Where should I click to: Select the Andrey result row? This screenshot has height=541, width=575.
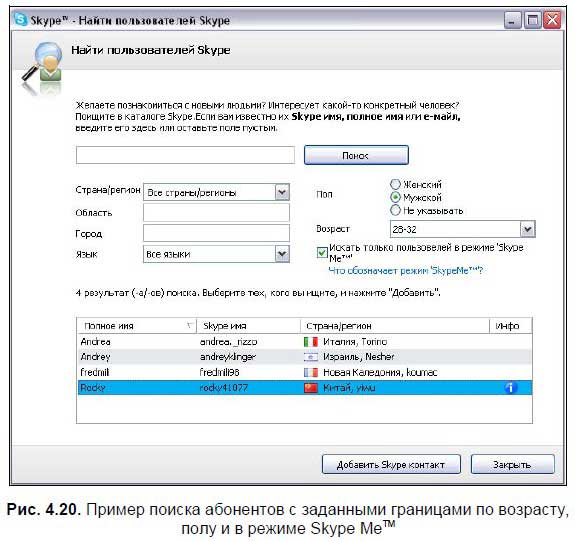tap(304, 357)
